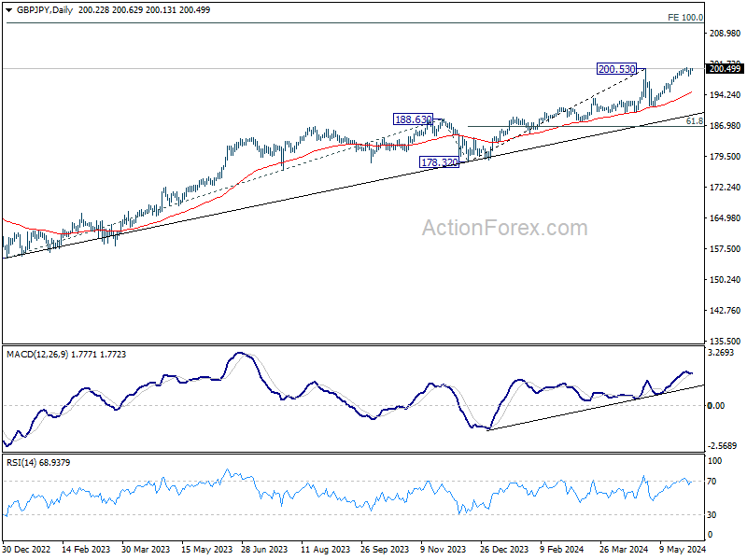Click the 28 Jun 2023 date label

(264, 550)
